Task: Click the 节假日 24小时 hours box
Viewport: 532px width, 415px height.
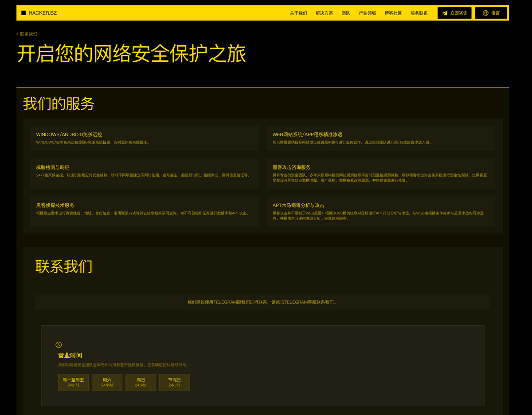Action: click(174, 382)
